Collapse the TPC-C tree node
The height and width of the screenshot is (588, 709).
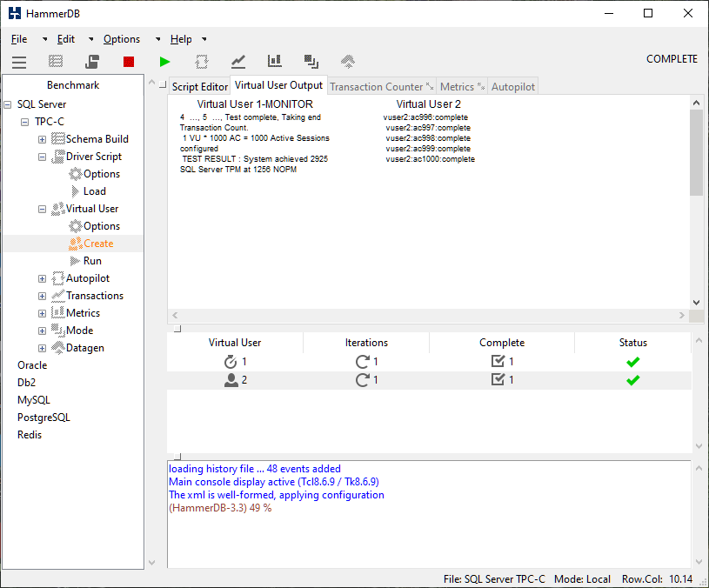tap(25, 122)
